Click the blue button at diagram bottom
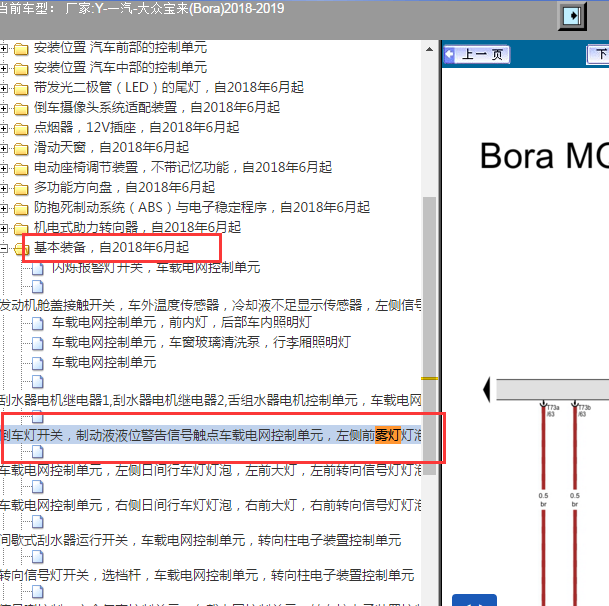 [x=474, y=600]
